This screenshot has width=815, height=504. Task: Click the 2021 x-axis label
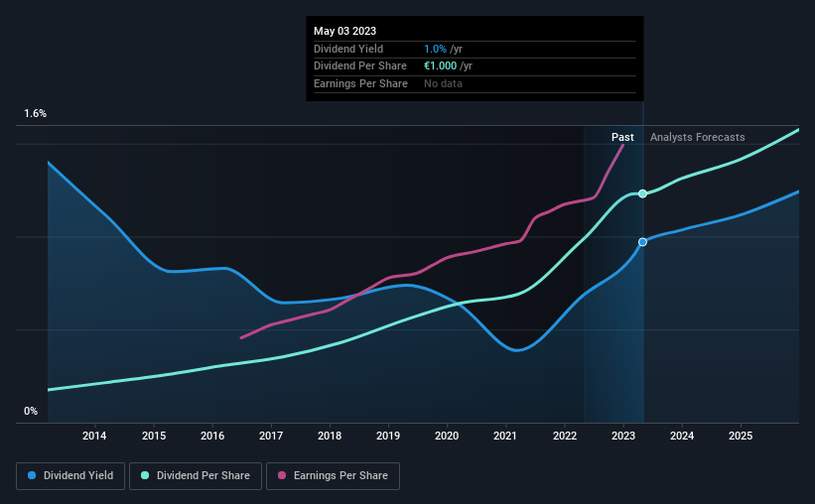coord(504,436)
